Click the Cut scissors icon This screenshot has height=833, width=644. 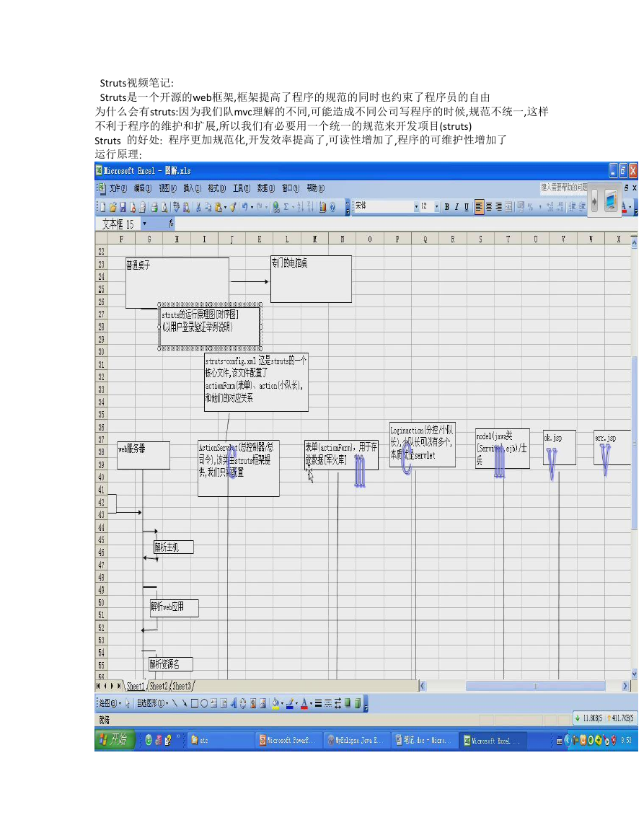click(198, 207)
